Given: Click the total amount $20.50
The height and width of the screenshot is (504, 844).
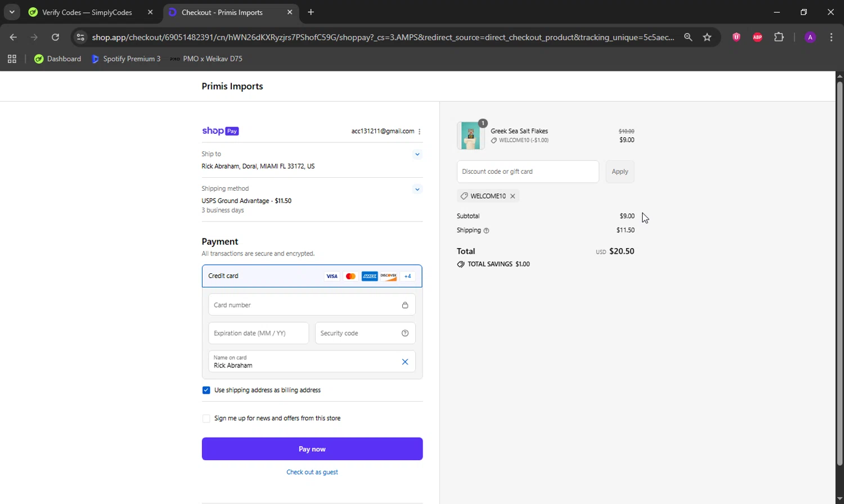Looking at the screenshot, I should (622, 251).
